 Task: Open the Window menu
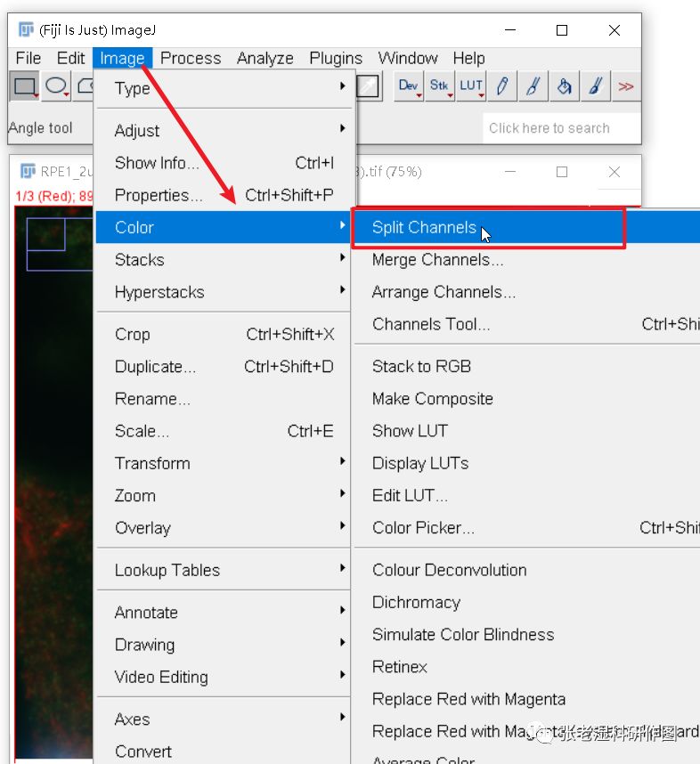[x=408, y=58]
